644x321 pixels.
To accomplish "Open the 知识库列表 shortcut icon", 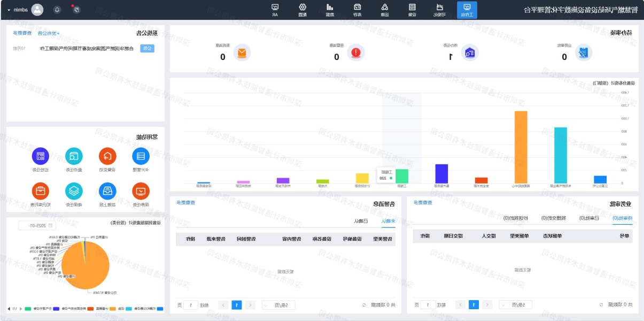I will pyautogui.click(x=41, y=191).
